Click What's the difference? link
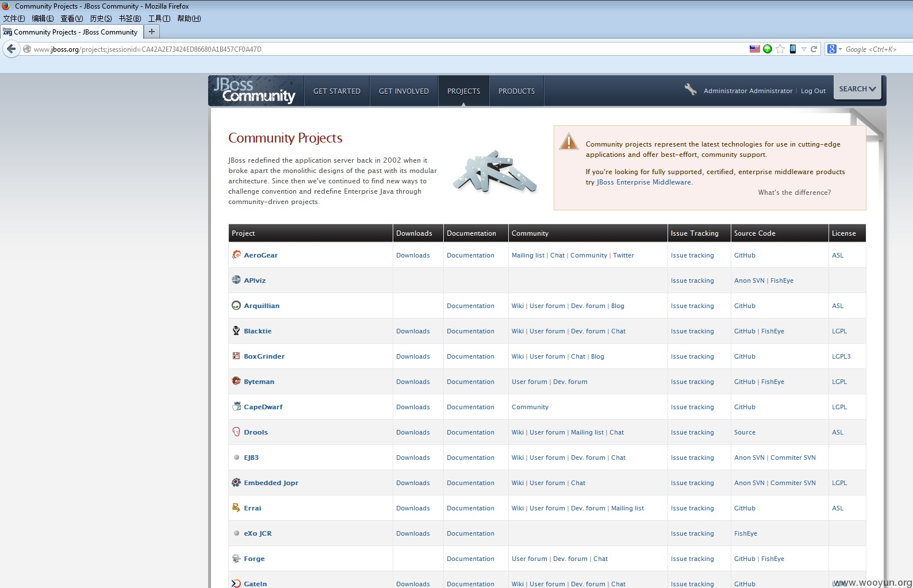 (x=794, y=193)
